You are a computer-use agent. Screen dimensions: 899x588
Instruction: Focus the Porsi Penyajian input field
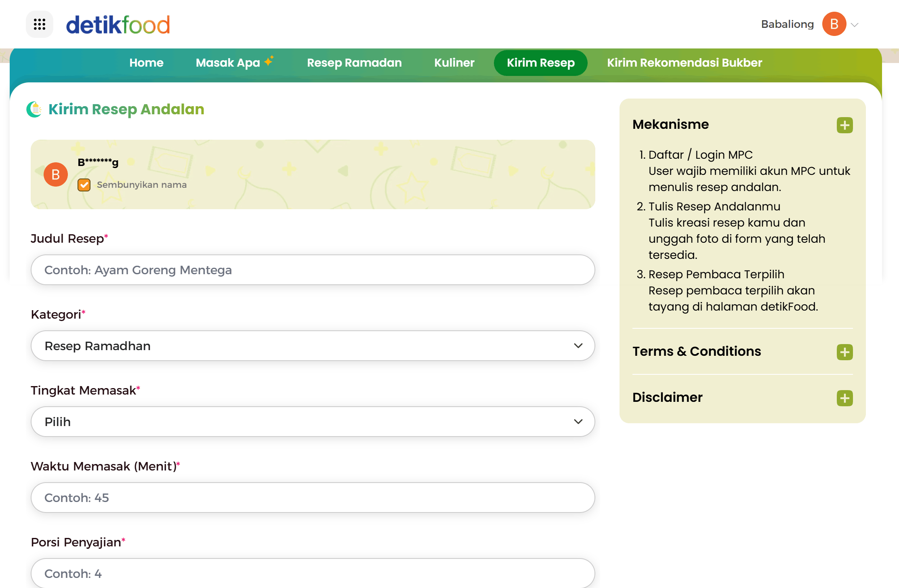point(313,573)
